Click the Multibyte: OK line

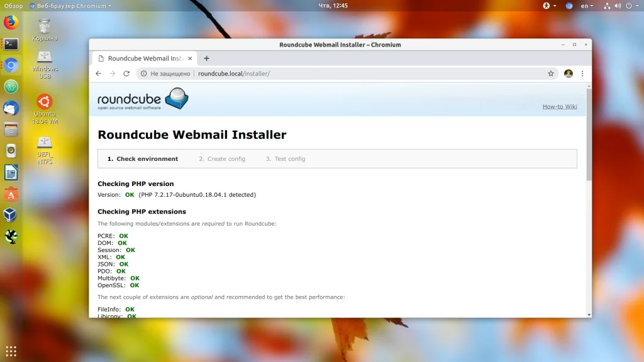pyautogui.click(x=118, y=278)
